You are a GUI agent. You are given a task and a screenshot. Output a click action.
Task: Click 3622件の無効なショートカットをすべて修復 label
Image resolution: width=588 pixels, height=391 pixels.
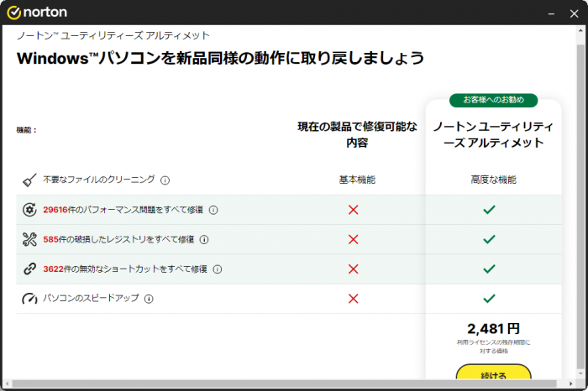pos(125,268)
